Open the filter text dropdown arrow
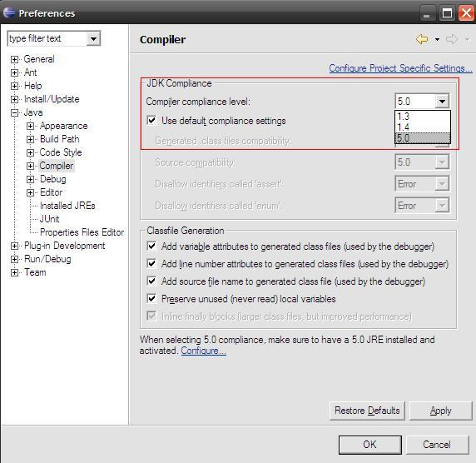Image resolution: width=476 pixels, height=463 pixels. pos(93,38)
